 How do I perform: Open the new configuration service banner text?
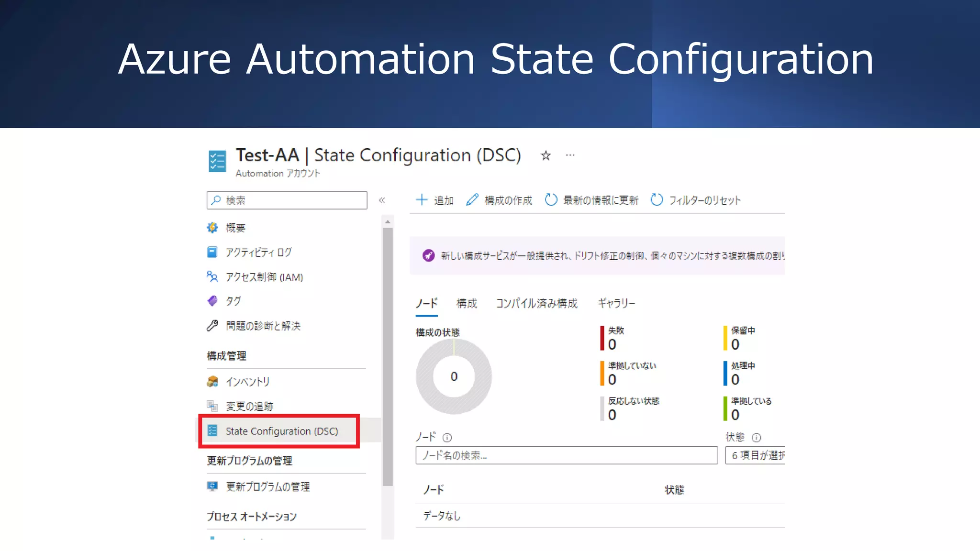[612, 256]
